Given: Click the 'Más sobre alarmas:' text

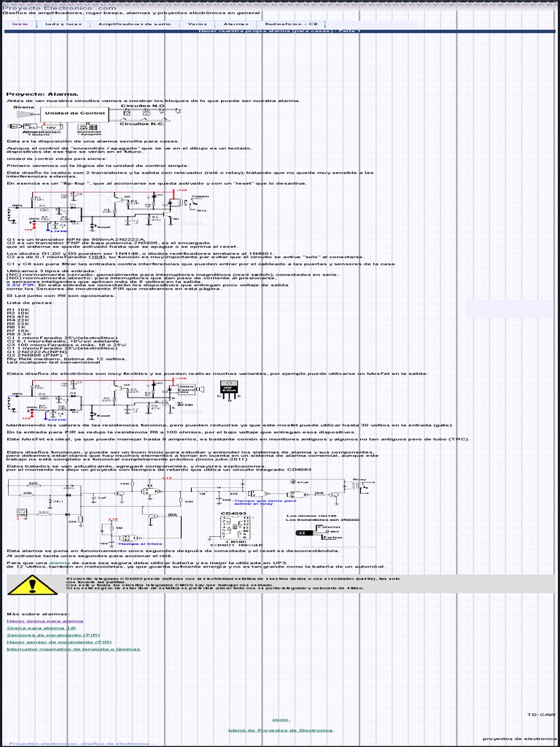Looking at the screenshot, I should [38, 614].
